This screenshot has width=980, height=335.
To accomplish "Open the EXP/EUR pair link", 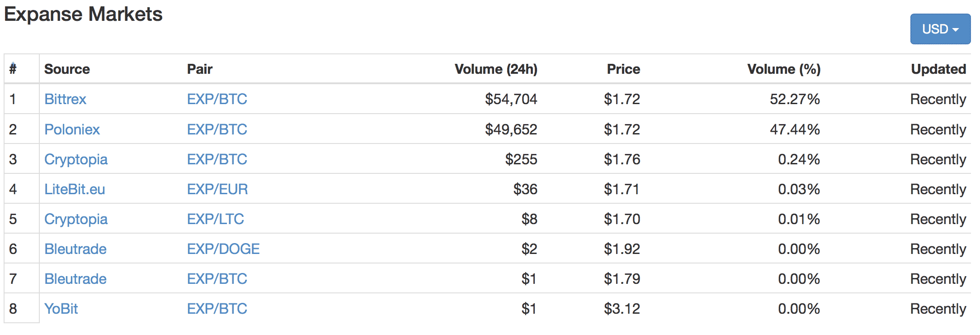I will point(217,189).
